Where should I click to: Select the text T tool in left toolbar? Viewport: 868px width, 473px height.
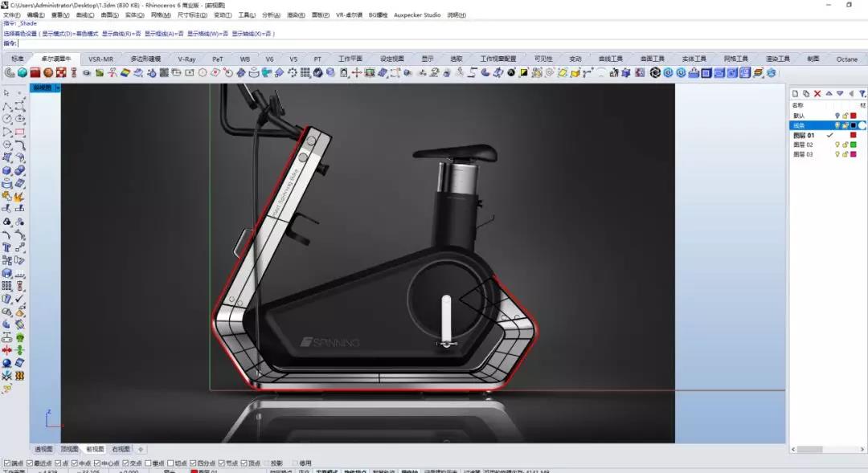coord(6,247)
